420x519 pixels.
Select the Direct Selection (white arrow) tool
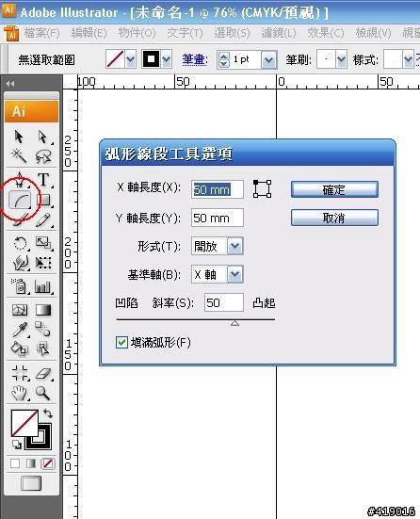(x=43, y=137)
